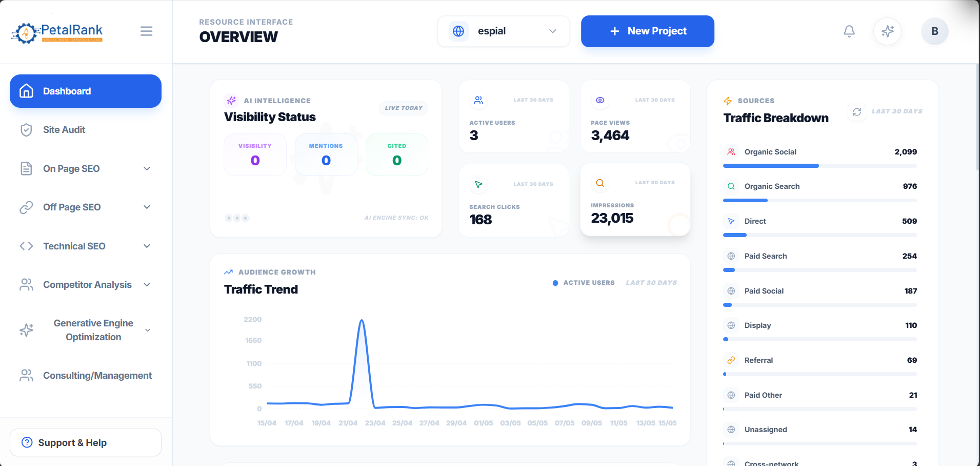The image size is (980, 466).
Task: Click the PetalRank logo
Action: click(57, 32)
